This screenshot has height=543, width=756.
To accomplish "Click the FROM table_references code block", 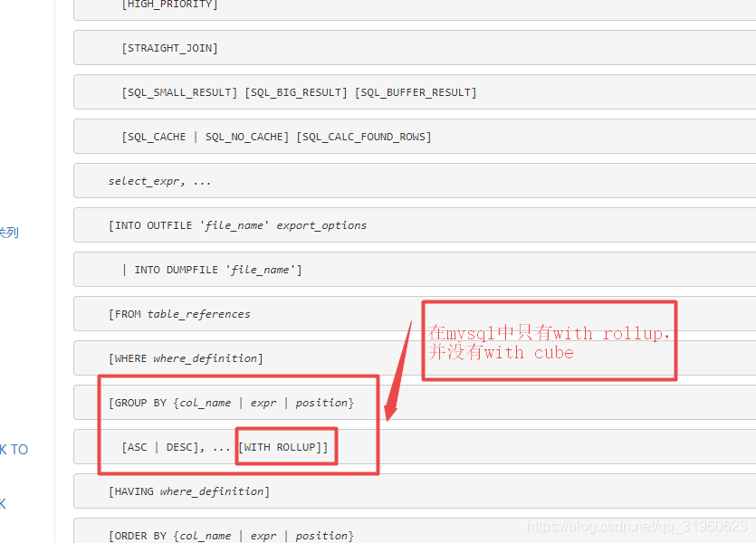I will [x=179, y=314].
